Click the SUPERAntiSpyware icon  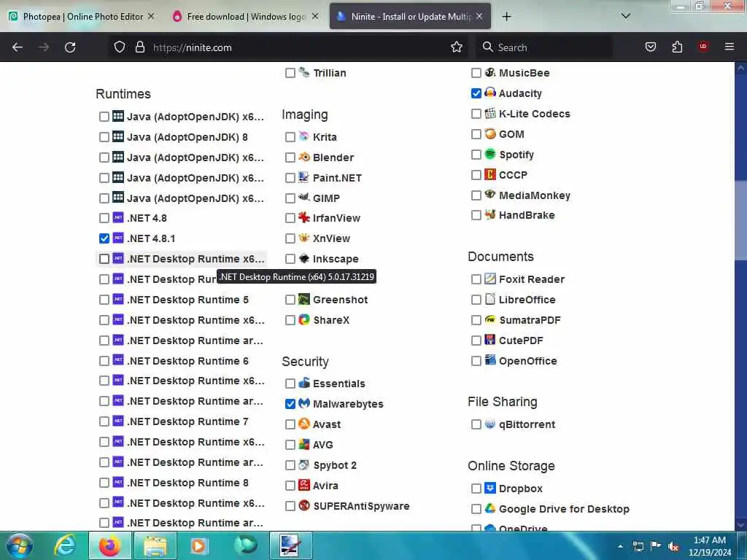304,506
